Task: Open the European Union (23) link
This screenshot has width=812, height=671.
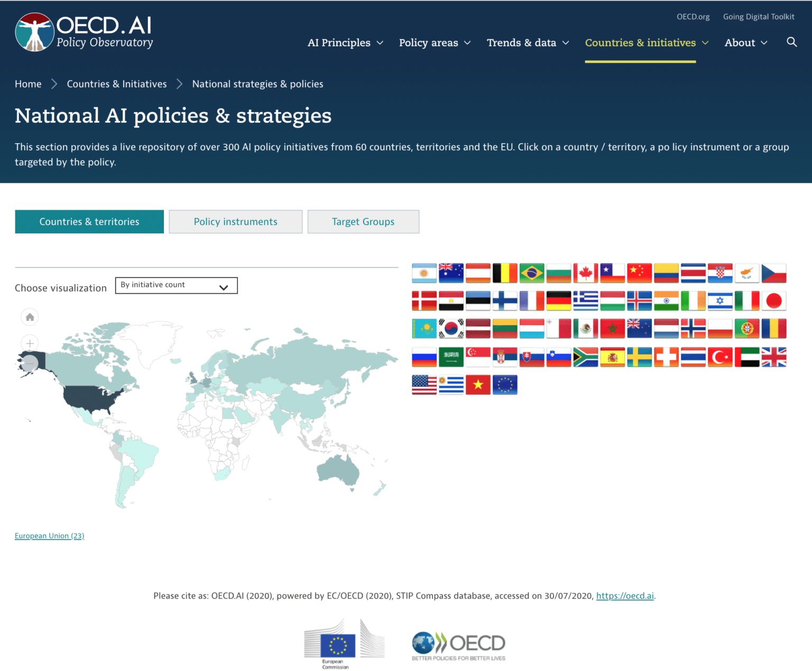Action: [x=49, y=535]
